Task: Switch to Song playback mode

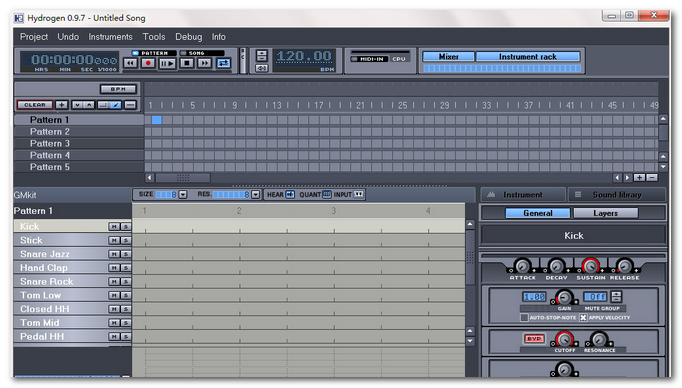Action: pyautogui.click(x=202, y=53)
